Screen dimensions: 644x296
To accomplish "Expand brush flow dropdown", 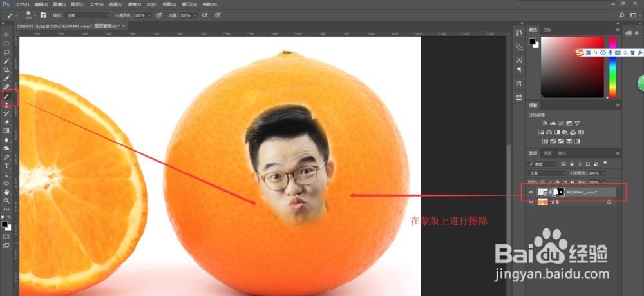I will click(x=195, y=15).
